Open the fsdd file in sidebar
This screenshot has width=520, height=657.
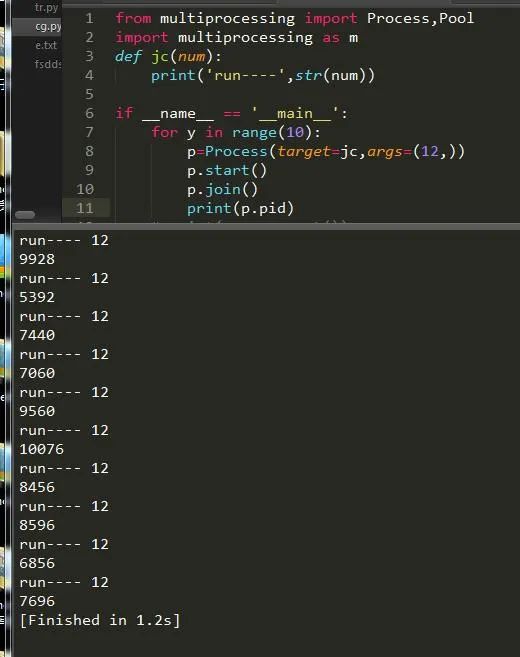point(48,64)
